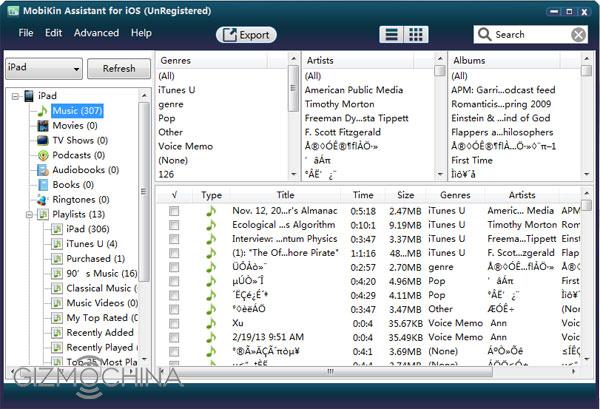
Task: Select Movies icon in sidebar
Action: click(43, 126)
